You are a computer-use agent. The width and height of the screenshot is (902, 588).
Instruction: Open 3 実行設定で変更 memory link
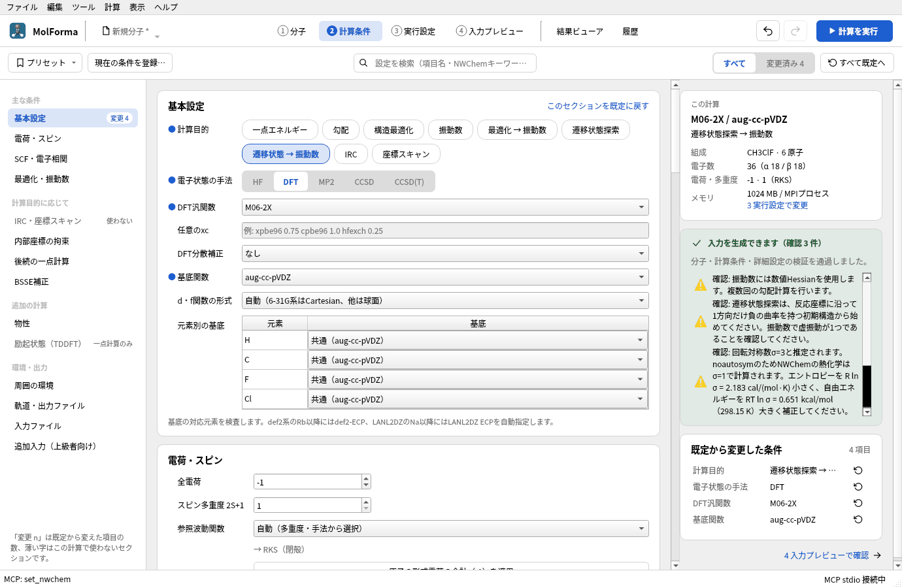click(777, 205)
